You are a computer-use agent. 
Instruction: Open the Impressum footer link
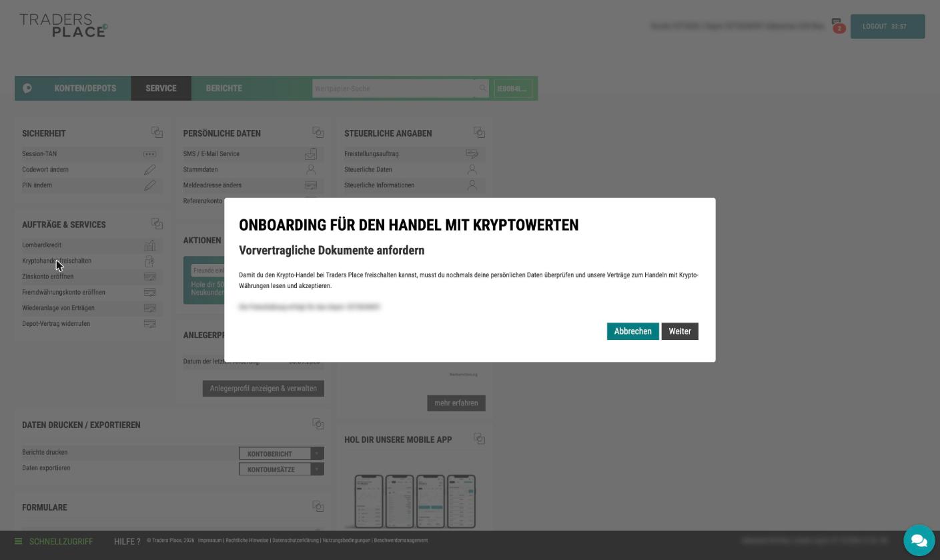[209, 541]
